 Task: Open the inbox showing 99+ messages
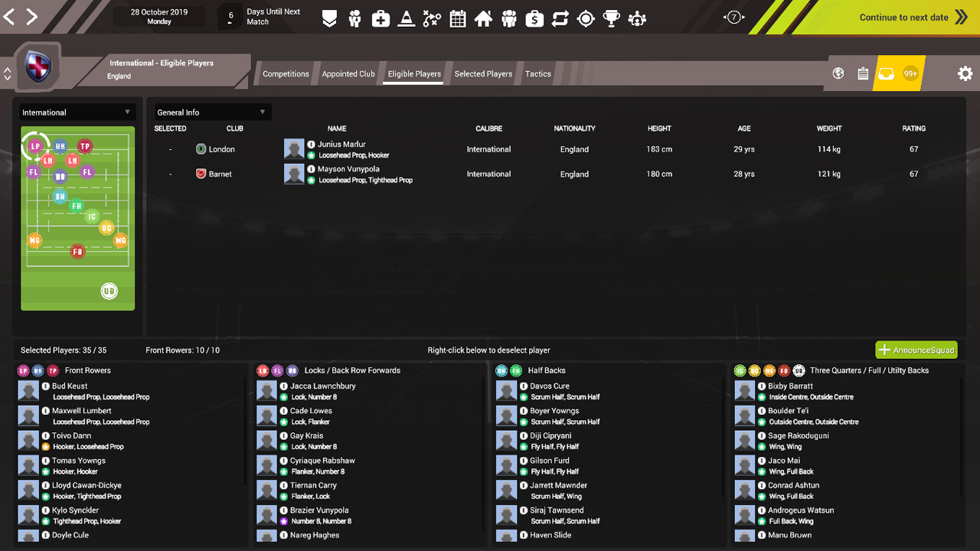coord(886,73)
